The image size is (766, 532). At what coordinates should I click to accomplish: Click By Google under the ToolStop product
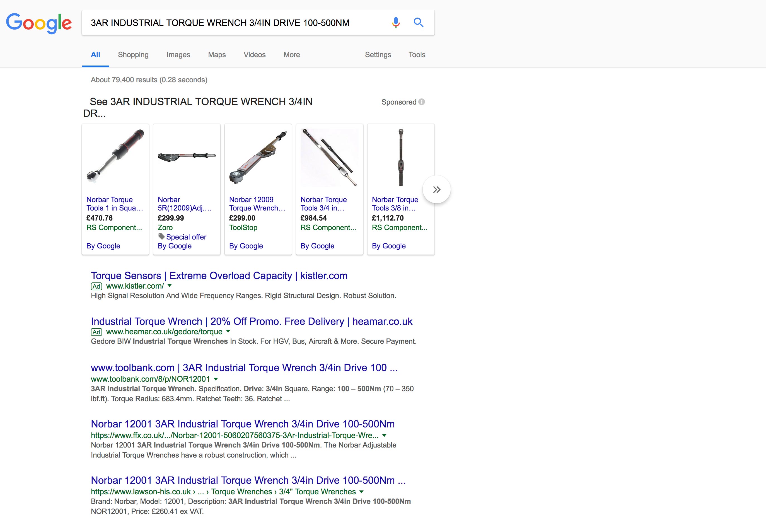[246, 246]
